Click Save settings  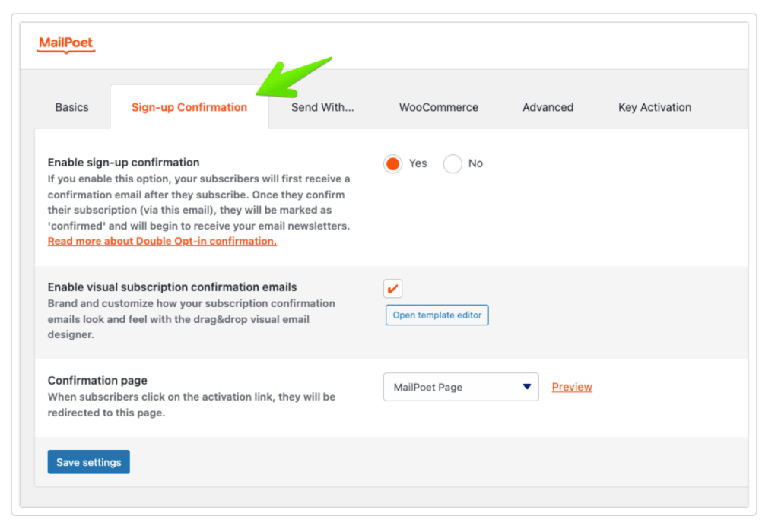[x=88, y=461]
